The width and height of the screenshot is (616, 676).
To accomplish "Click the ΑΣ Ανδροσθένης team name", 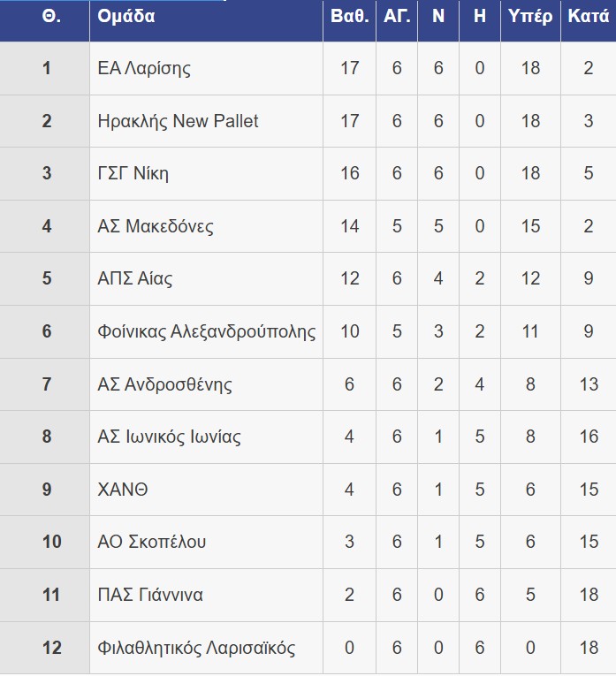I will pos(165,384).
